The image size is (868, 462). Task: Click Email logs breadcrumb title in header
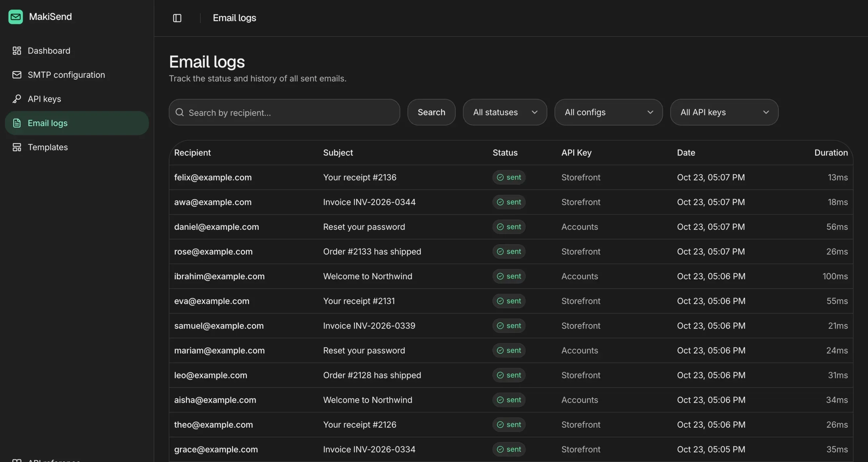pos(234,18)
